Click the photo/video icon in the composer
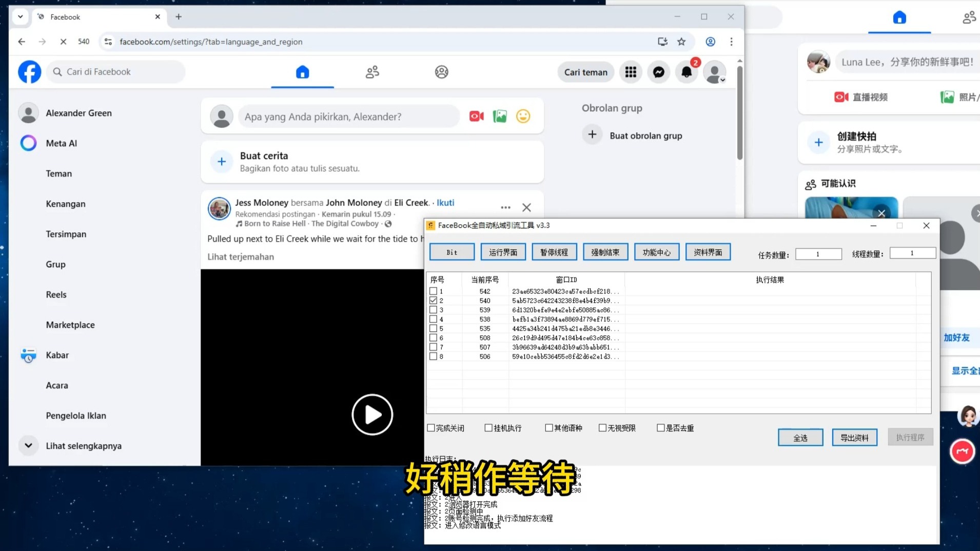This screenshot has height=551, width=980. pyautogui.click(x=499, y=116)
